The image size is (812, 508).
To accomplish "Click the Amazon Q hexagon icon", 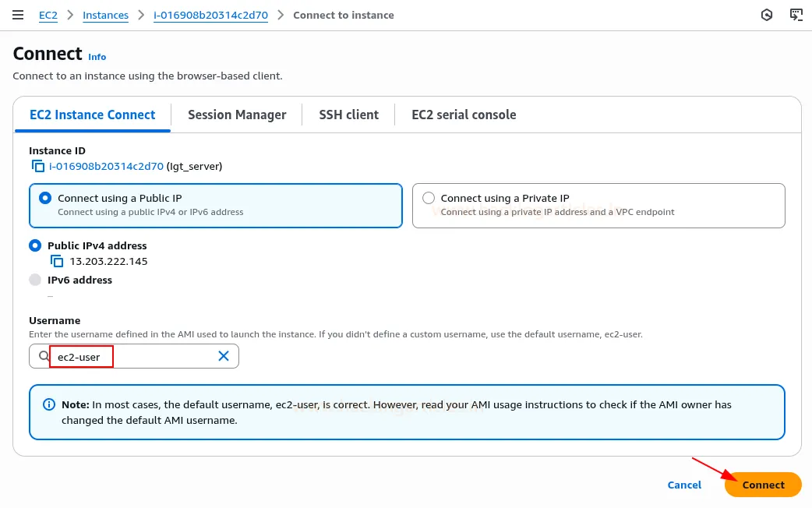I will (766, 14).
